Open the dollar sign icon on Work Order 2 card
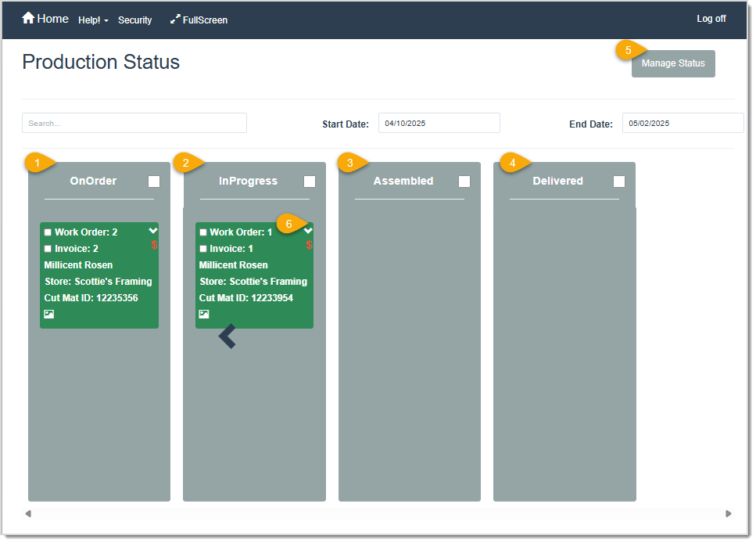 [x=154, y=246]
